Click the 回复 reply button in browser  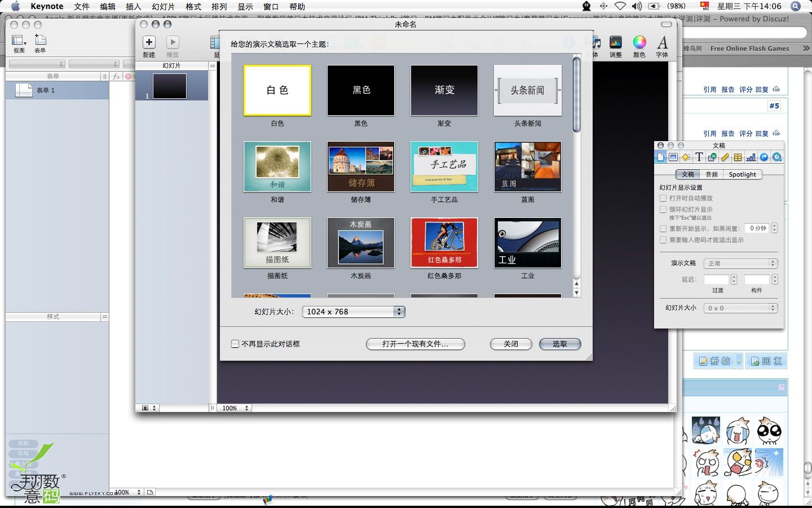pos(766,361)
